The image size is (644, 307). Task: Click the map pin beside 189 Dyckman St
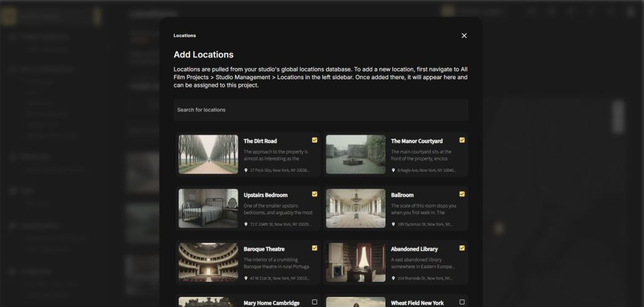coord(393,225)
